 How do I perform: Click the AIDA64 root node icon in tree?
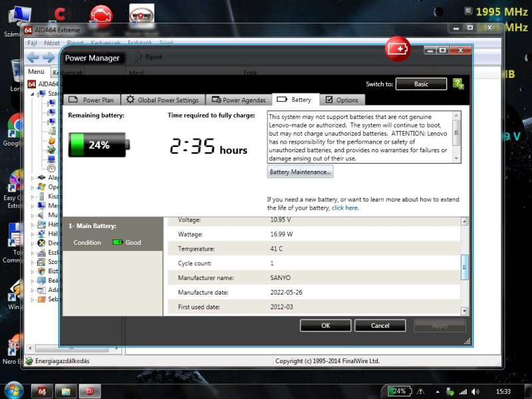point(31,84)
